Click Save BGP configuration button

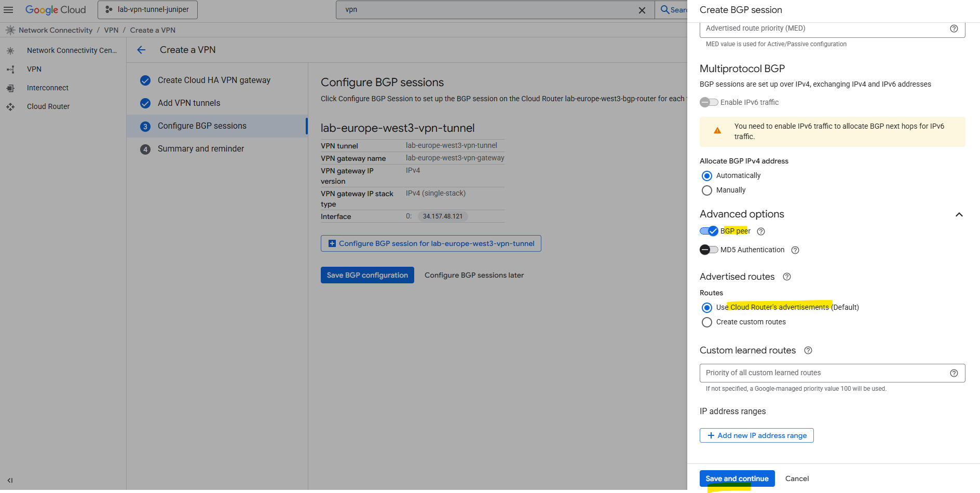tap(367, 275)
